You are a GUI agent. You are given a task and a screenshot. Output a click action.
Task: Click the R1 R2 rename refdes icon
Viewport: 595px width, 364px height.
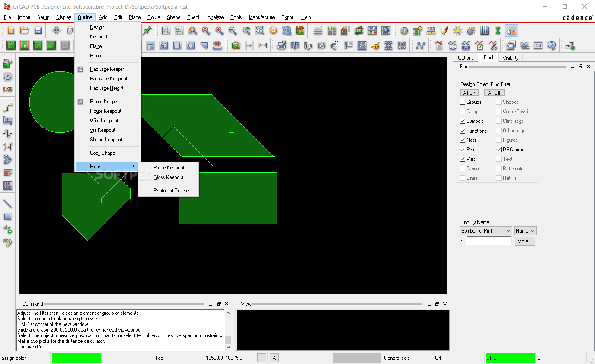tap(335, 45)
